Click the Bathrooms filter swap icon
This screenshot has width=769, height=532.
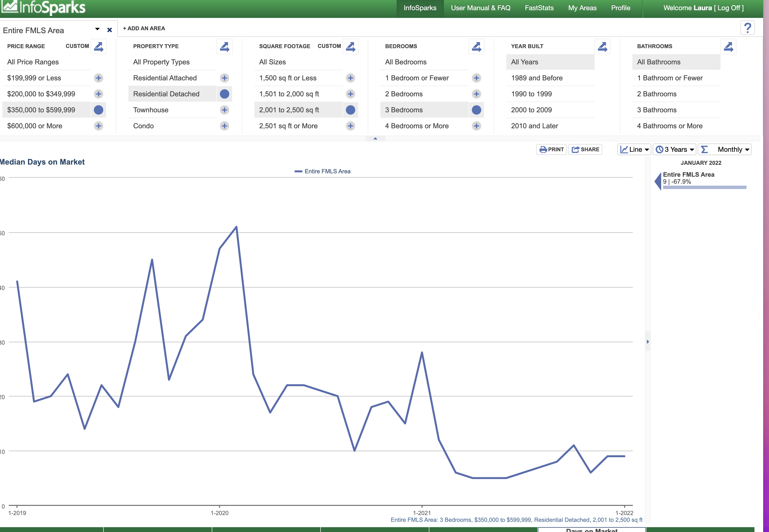(x=728, y=47)
